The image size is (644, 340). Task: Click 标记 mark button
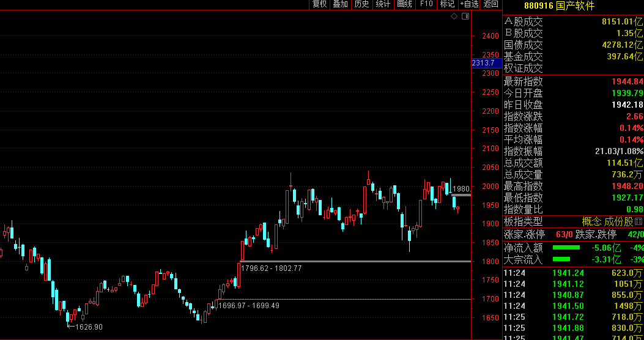tap(448, 4)
